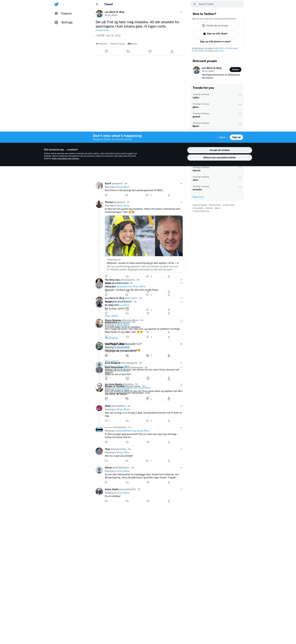The height and width of the screenshot is (644, 296).
Task: Open more options on the main tweet
Action: pos(181,12)
